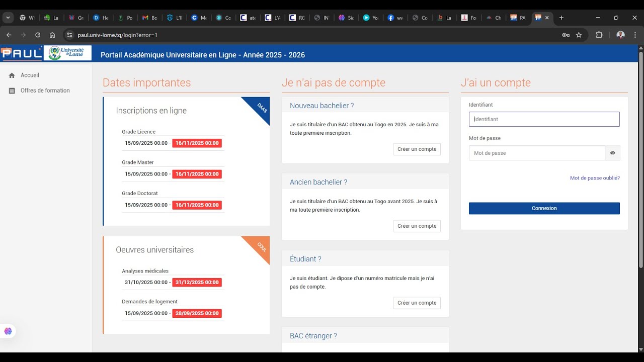Screen dimensions: 644x362
Task: Click the Analyses médicales 31/12/2025 badge
Action: [x=197, y=283]
